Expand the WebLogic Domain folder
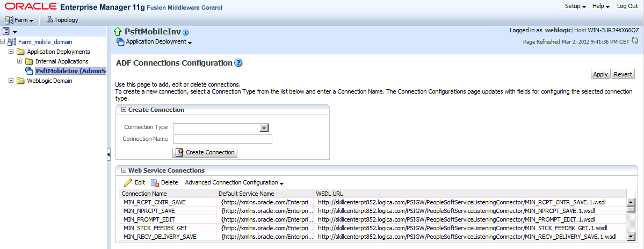Viewport: 644px width, 249px height. (11, 81)
